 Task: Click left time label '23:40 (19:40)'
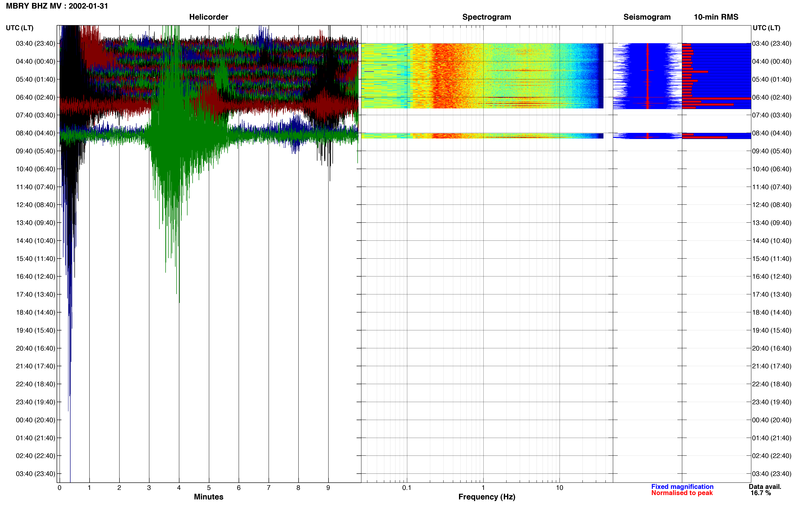36,402
